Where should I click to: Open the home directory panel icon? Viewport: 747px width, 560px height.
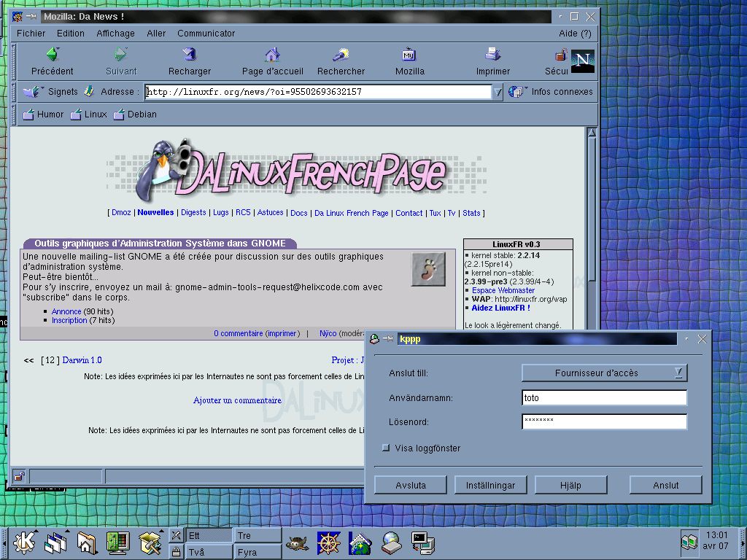pos(87,542)
